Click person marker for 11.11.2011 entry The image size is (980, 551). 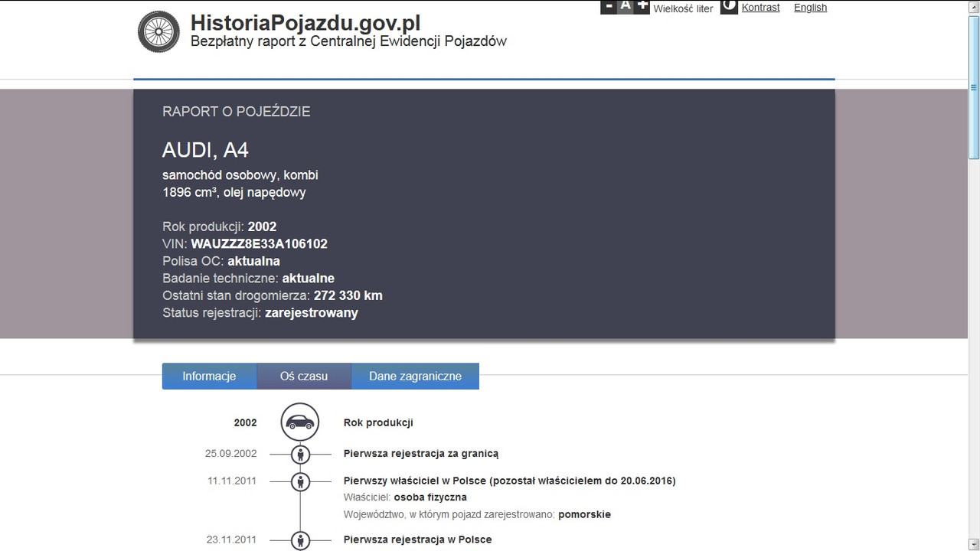click(300, 481)
